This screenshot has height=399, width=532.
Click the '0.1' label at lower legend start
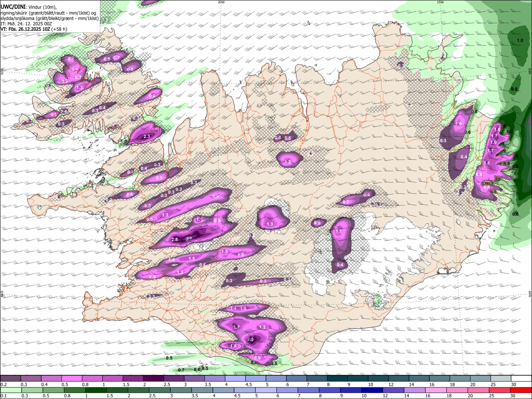pyautogui.click(x=3, y=396)
